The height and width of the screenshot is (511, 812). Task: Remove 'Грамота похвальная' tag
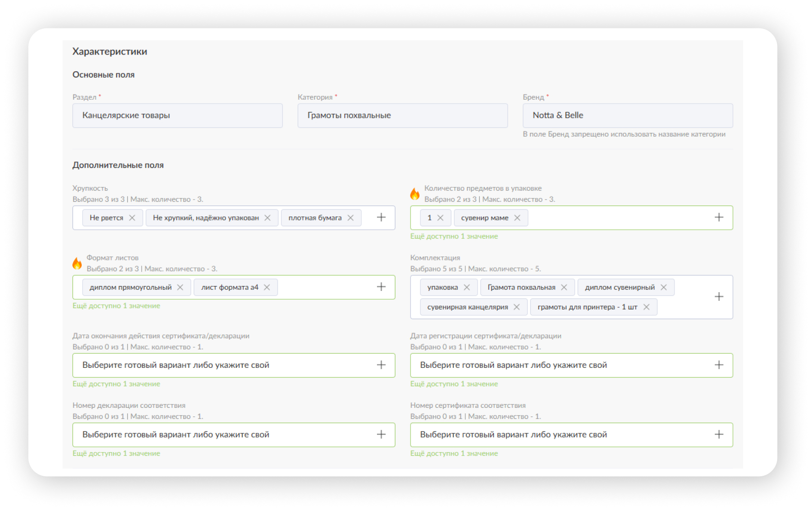pyautogui.click(x=564, y=287)
